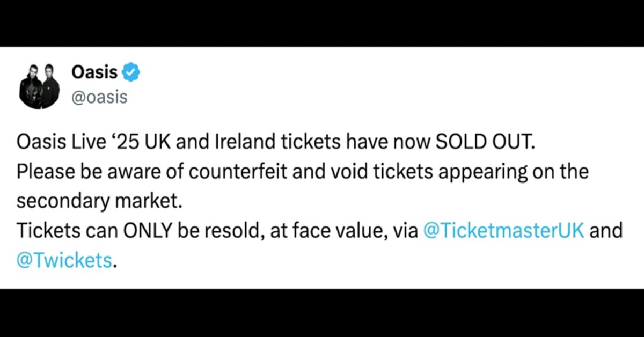Click the black bar below the tweet

tap(322, 313)
